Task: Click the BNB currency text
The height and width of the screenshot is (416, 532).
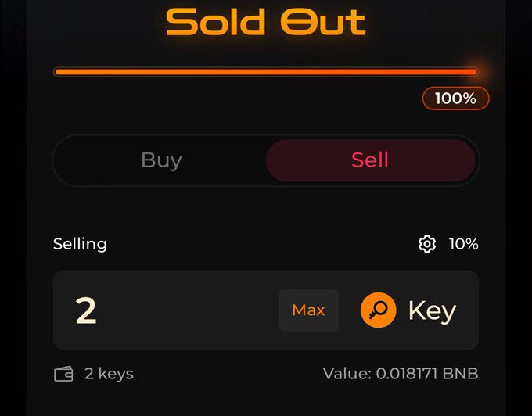Action: tap(460, 374)
